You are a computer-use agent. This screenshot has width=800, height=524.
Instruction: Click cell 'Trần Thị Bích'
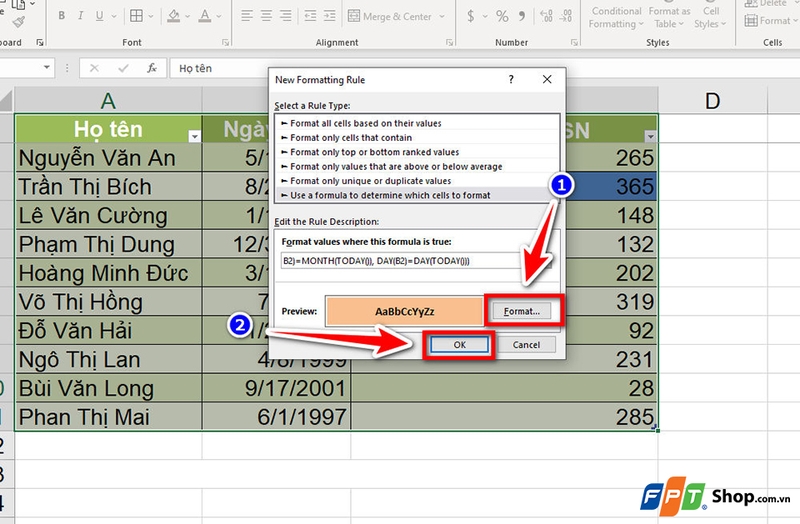click(x=108, y=186)
